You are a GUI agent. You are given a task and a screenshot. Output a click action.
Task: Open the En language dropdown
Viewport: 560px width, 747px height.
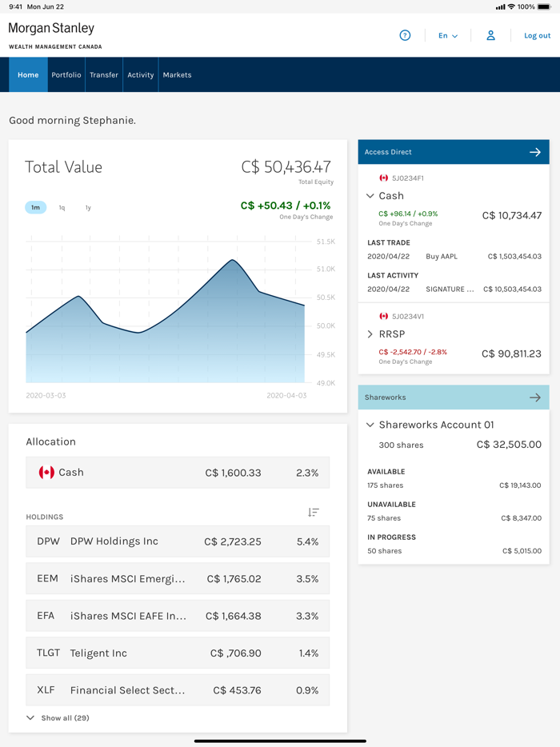448,36
